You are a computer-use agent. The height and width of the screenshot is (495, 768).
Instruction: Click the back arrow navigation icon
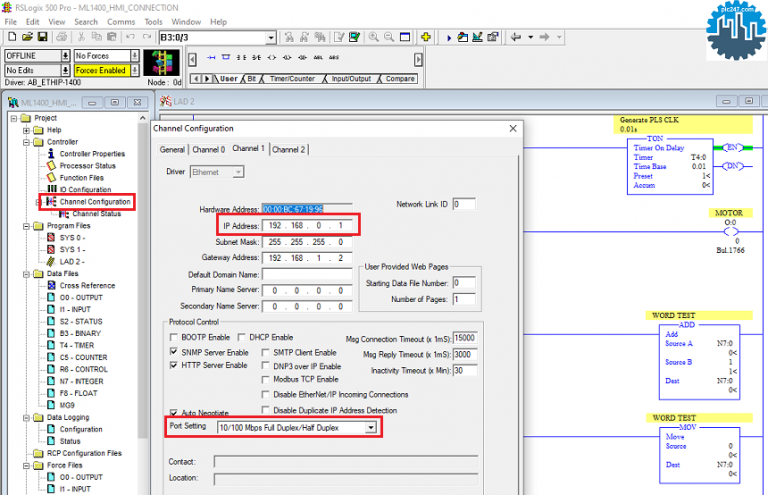coord(516,37)
